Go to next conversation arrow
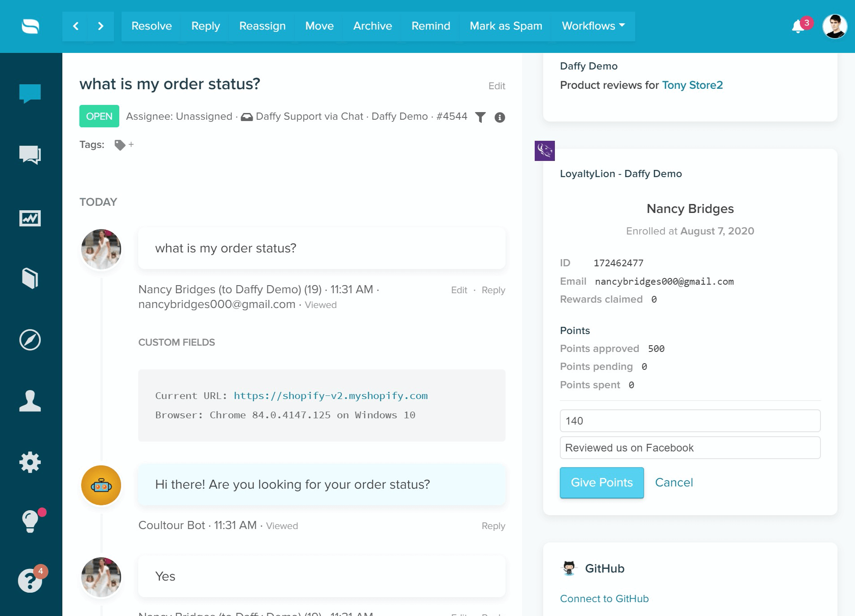Viewport: 855px width, 616px height. tap(101, 26)
